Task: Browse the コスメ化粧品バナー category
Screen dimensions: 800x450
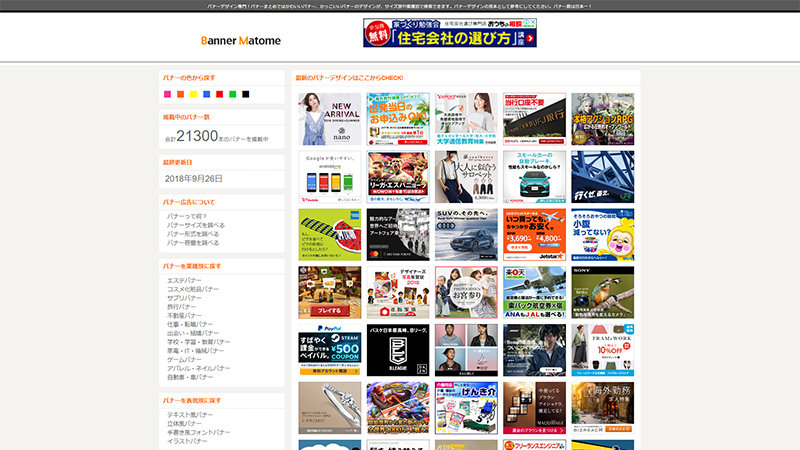Action: tap(193, 289)
